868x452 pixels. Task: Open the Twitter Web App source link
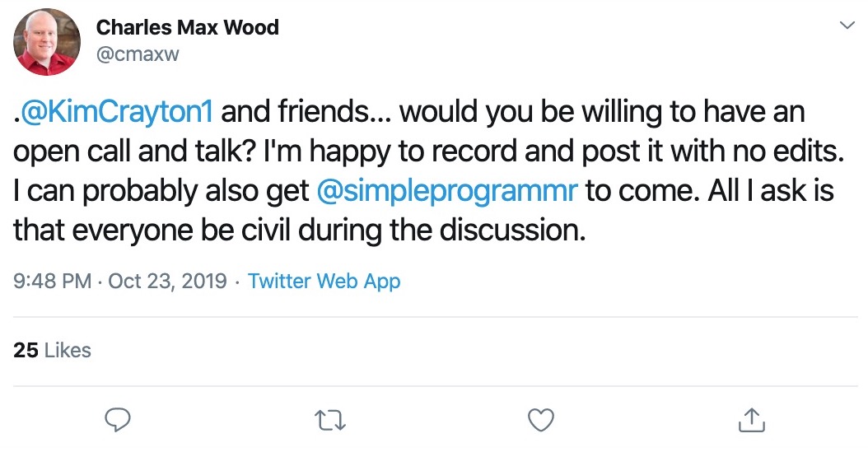[324, 281]
